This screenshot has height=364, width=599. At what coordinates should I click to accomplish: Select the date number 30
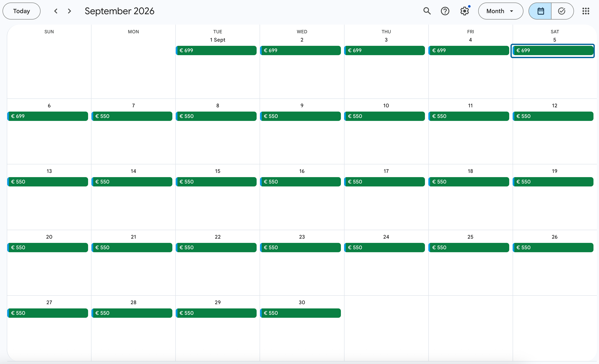[302, 302]
